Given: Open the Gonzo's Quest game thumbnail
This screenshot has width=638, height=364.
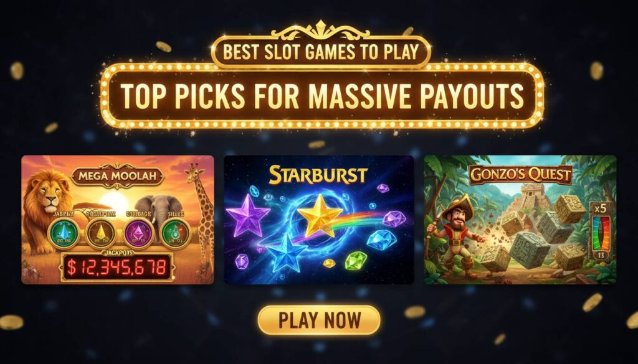Looking at the screenshot, I should [x=520, y=220].
